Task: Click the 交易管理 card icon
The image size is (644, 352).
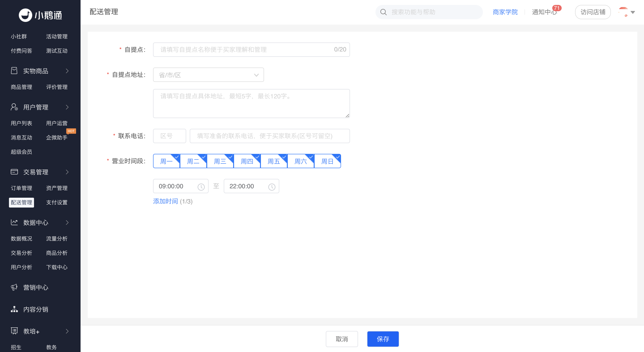Action: pyautogui.click(x=14, y=172)
